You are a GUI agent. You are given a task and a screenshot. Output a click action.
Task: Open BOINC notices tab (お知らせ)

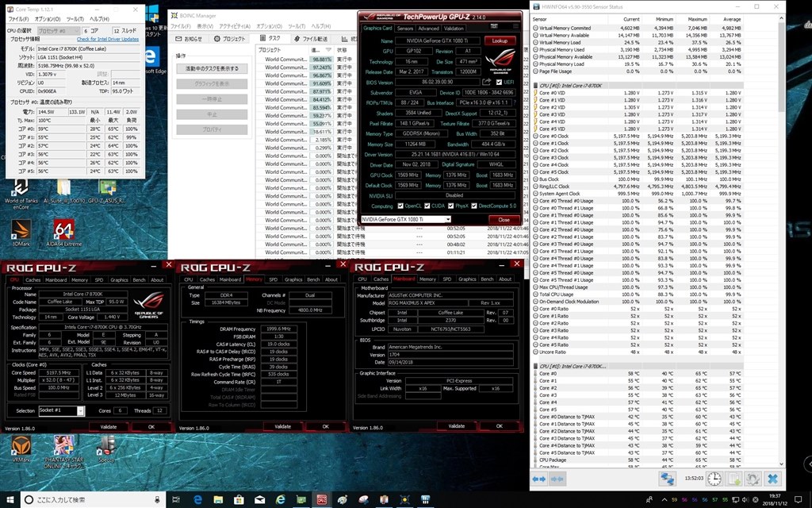tap(189, 38)
